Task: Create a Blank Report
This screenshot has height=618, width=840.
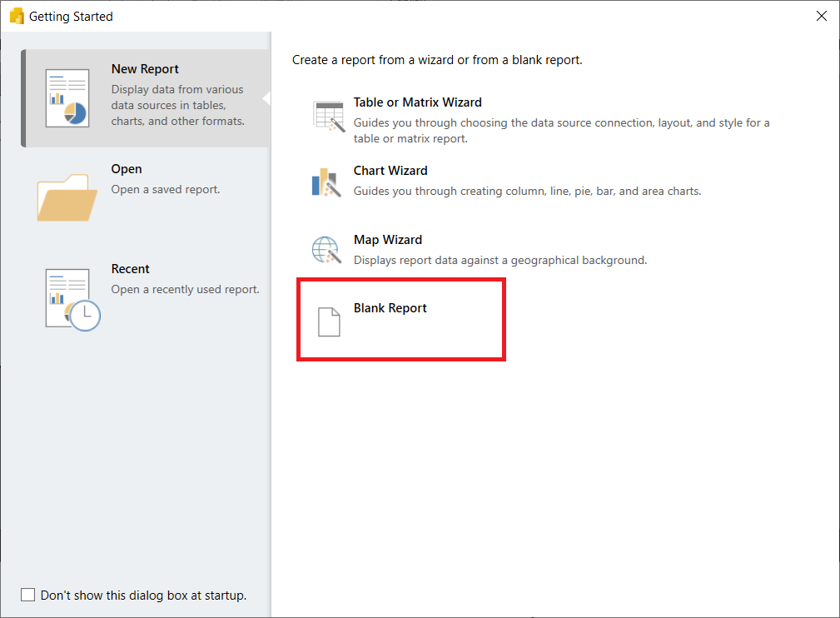Action: tap(390, 307)
